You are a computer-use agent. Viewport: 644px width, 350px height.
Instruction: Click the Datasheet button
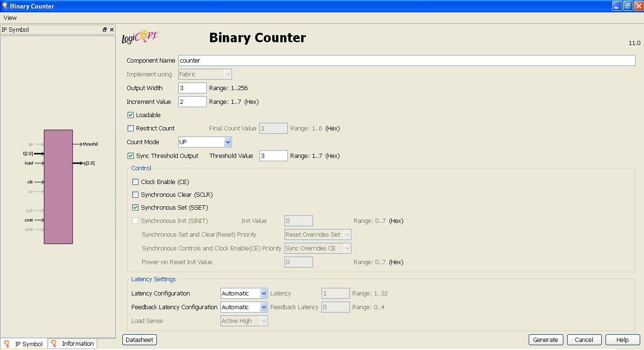click(139, 340)
